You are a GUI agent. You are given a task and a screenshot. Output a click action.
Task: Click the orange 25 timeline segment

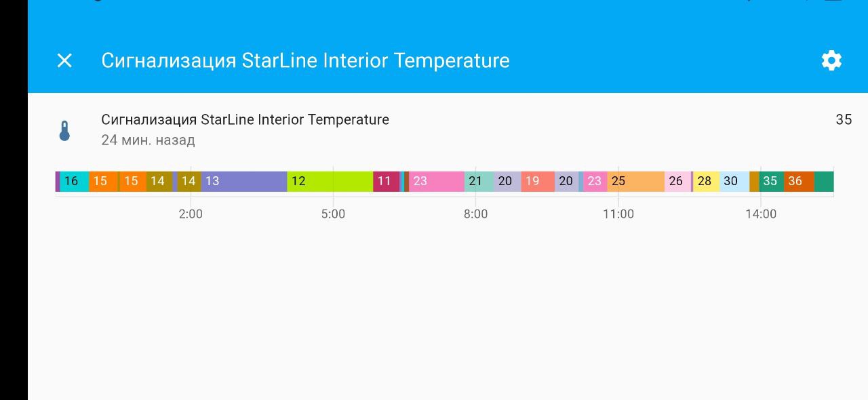(635, 181)
